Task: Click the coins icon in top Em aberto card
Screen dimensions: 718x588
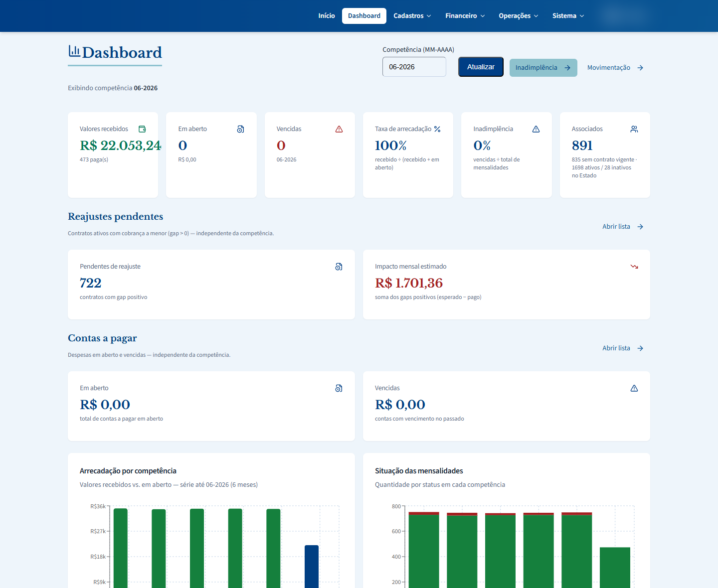Action: click(x=241, y=129)
